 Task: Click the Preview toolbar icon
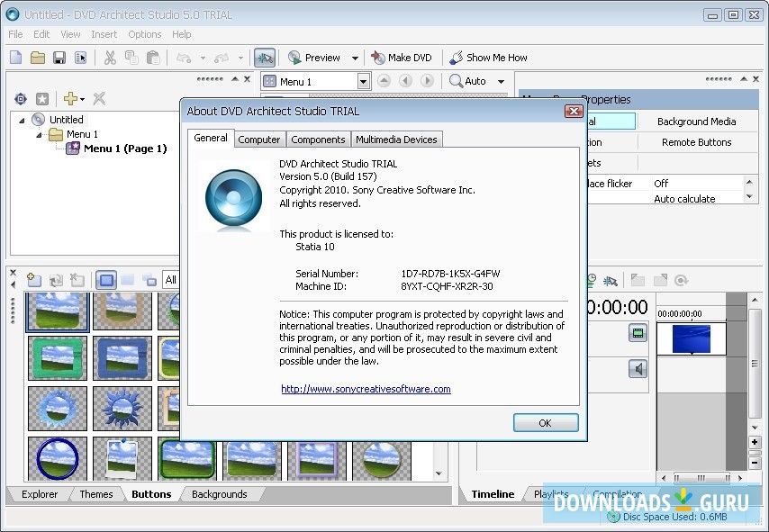pyautogui.click(x=315, y=57)
